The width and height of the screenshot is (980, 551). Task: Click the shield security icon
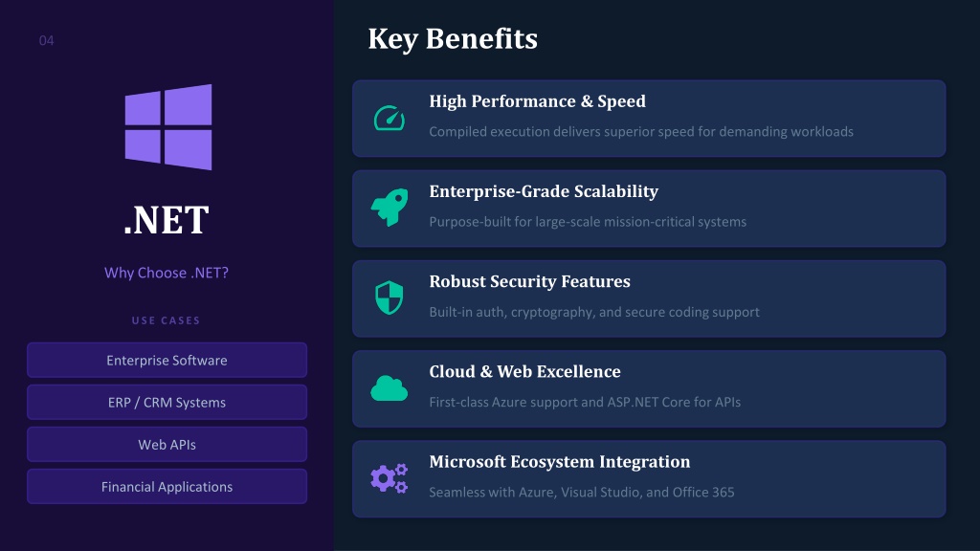[x=389, y=298]
